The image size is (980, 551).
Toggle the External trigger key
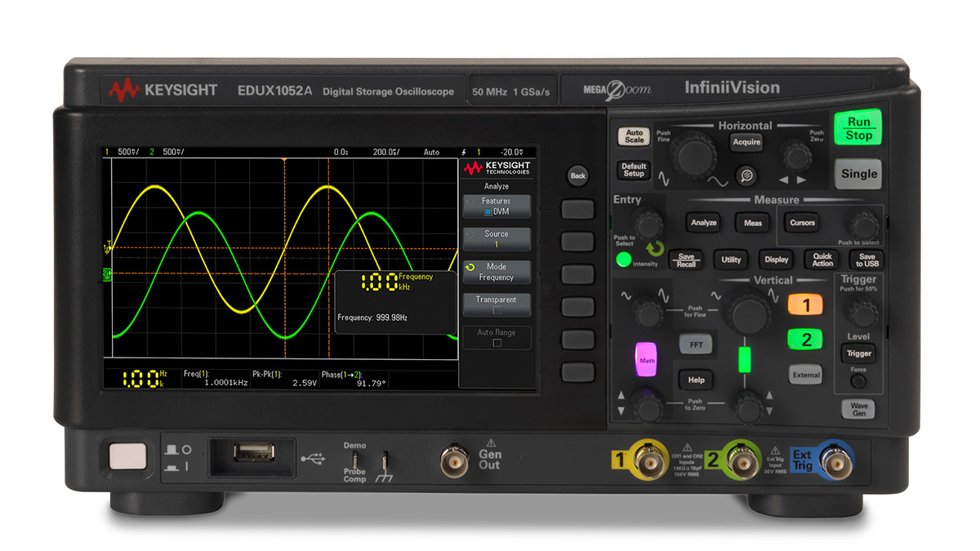805,375
